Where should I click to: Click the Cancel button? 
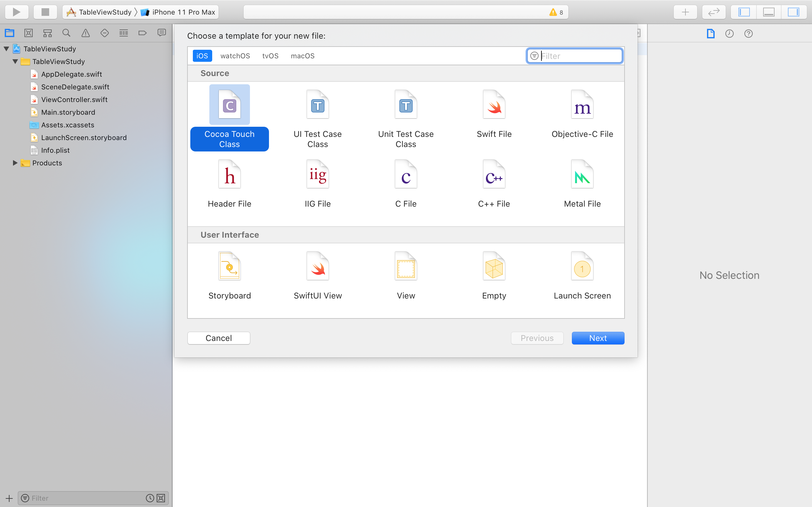point(219,338)
